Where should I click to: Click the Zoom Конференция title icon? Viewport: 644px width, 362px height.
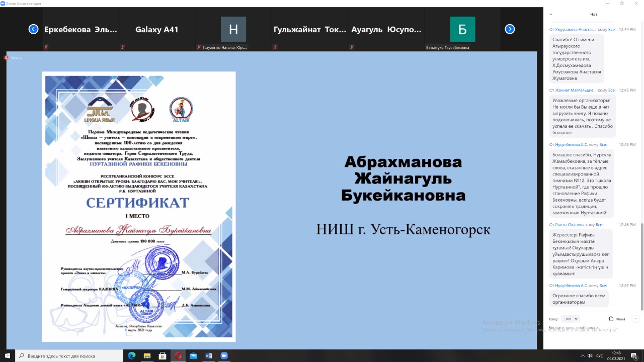coord(3,4)
